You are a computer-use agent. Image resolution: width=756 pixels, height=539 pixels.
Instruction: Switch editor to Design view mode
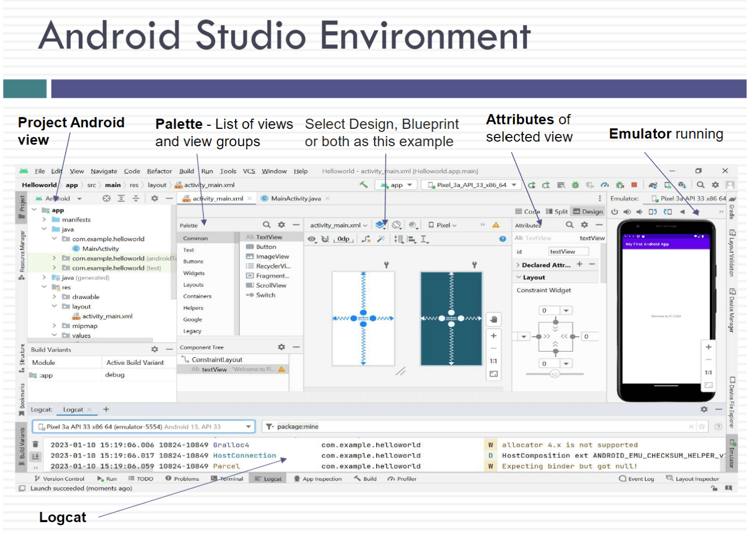[588, 211]
